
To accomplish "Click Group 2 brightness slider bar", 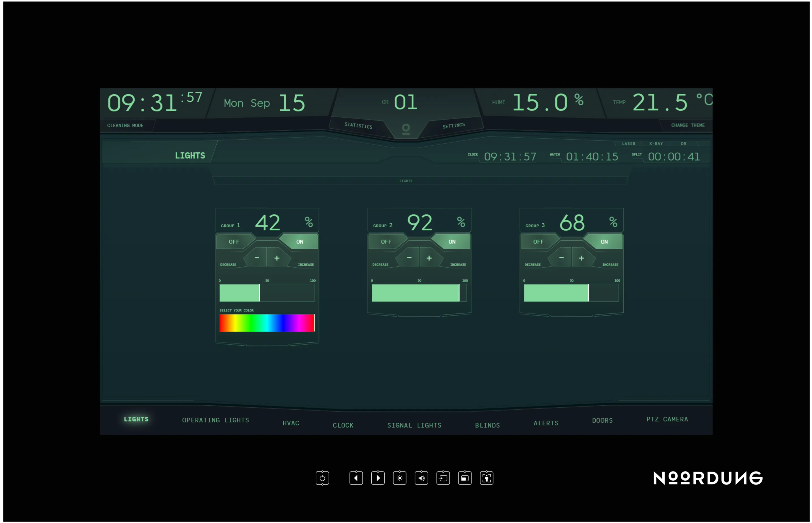I will tap(419, 293).
